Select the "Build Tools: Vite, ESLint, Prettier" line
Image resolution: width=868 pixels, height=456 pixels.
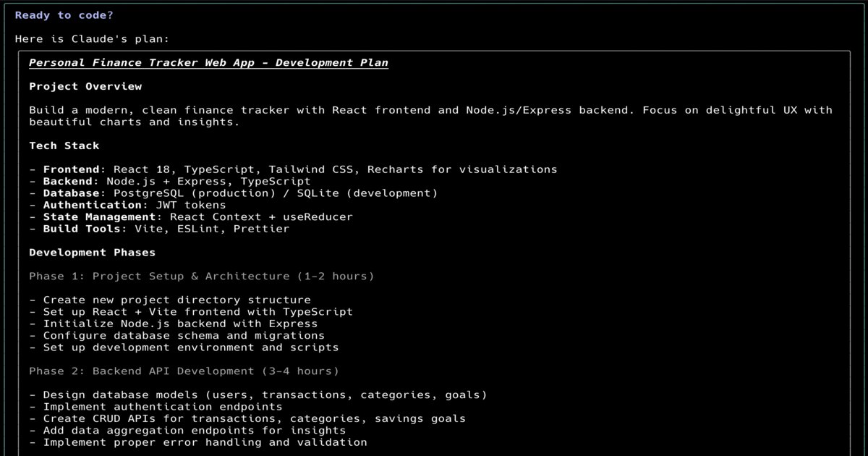(159, 229)
